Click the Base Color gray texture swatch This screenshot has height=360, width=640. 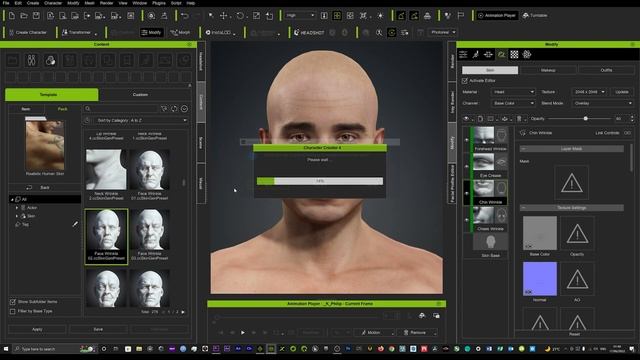[x=540, y=233]
